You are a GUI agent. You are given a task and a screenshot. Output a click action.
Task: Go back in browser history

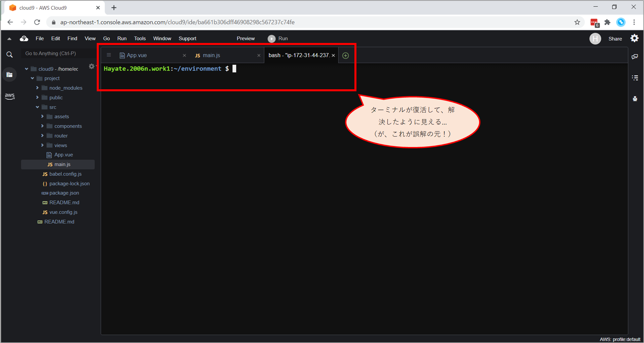click(x=10, y=22)
